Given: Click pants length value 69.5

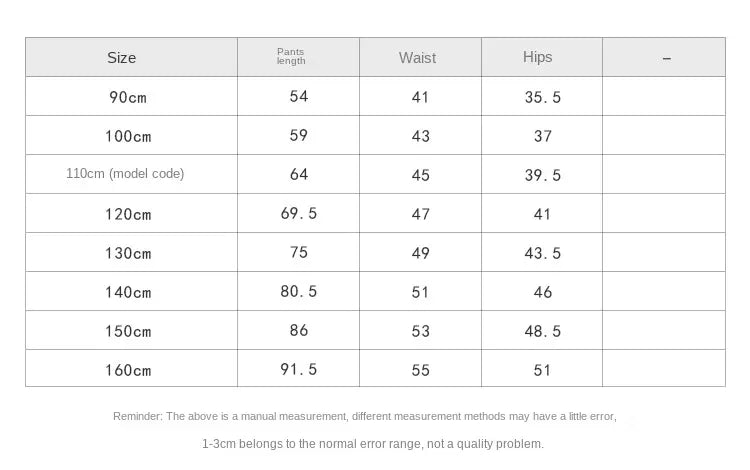Looking at the screenshot, I should [299, 213].
